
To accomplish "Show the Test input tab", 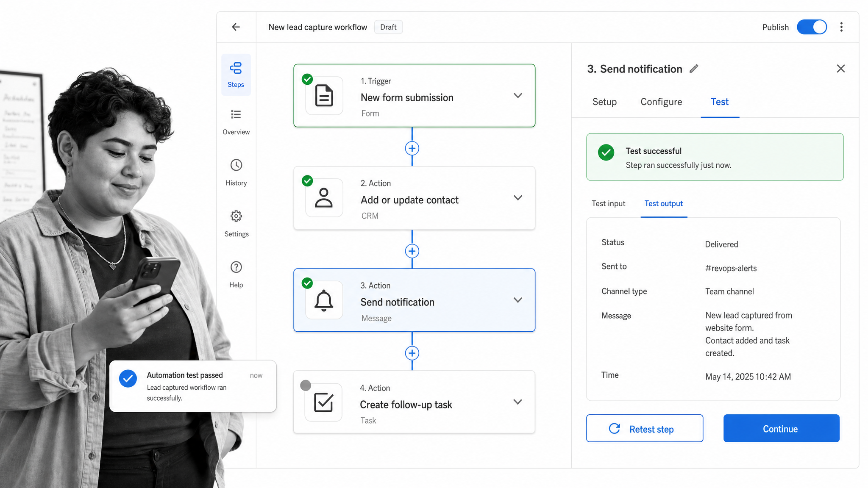I will [608, 204].
